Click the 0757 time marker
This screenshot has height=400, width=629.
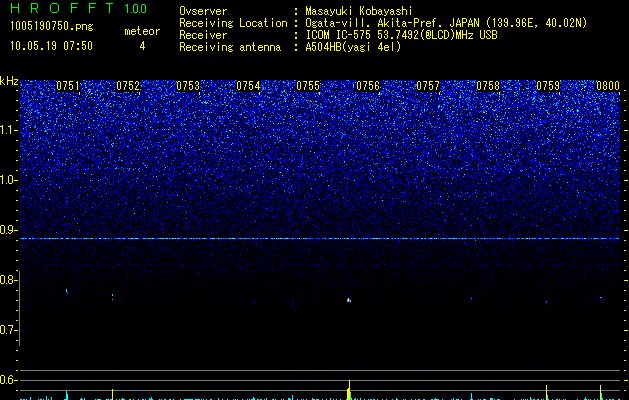pos(428,86)
